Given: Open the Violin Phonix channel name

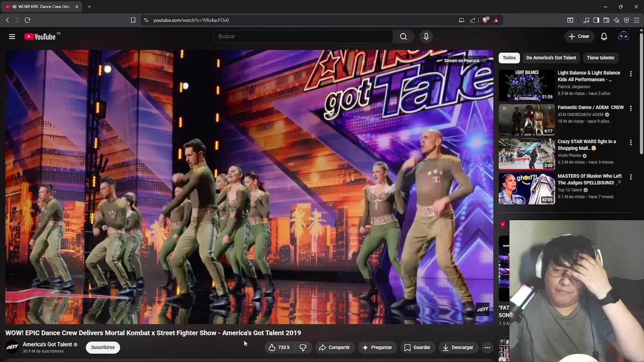Looking at the screenshot, I should click(569, 155).
